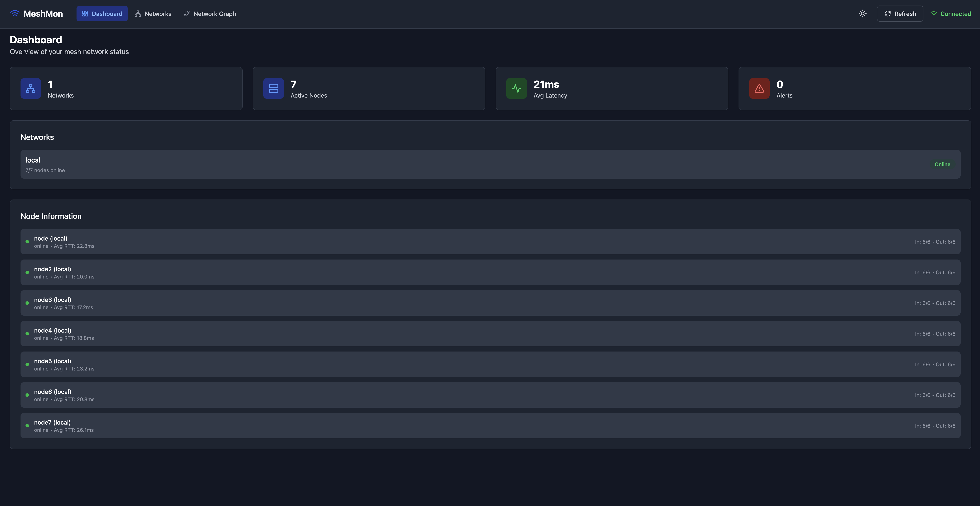This screenshot has height=506, width=980.
Task: Click the Alerts warning triangle icon
Action: coord(759,89)
